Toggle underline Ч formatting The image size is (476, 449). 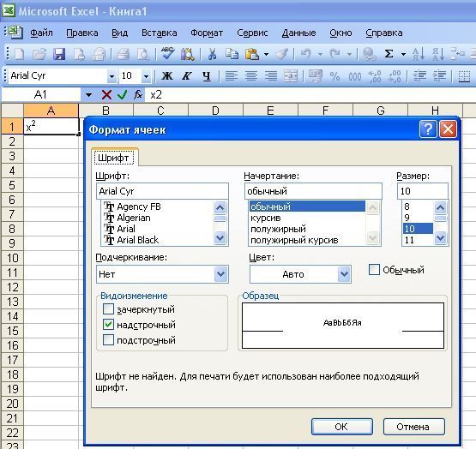click(207, 76)
